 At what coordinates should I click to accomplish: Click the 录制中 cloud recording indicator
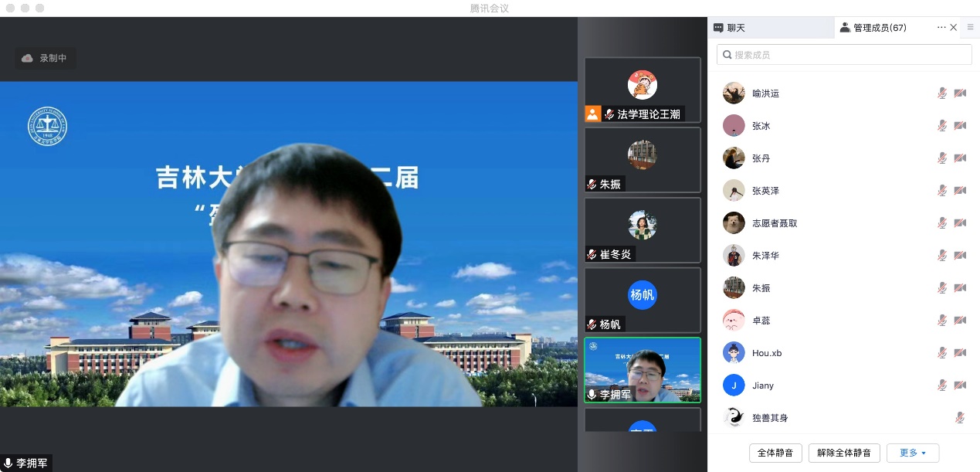point(45,58)
